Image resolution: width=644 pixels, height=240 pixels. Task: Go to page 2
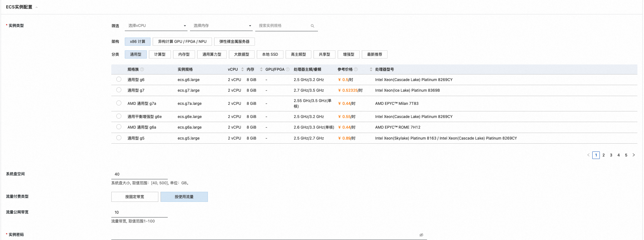pos(604,155)
